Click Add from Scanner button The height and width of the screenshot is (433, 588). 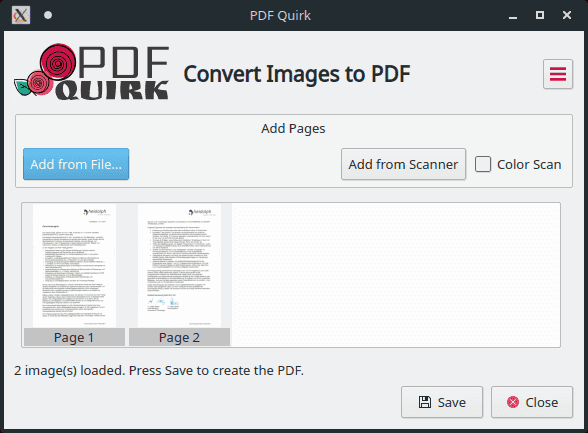pyautogui.click(x=404, y=164)
